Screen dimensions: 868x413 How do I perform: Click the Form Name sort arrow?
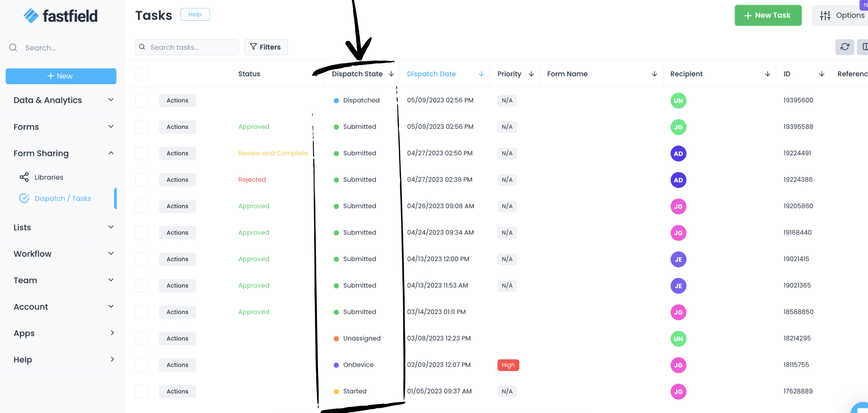tap(654, 74)
